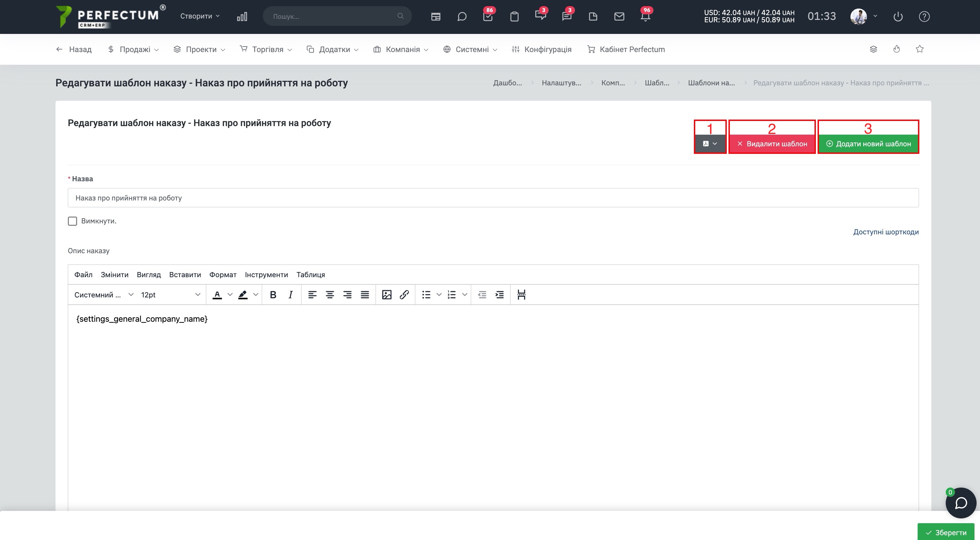The width and height of the screenshot is (980, 540).
Task: Center align text in the editor
Action: tap(330, 295)
